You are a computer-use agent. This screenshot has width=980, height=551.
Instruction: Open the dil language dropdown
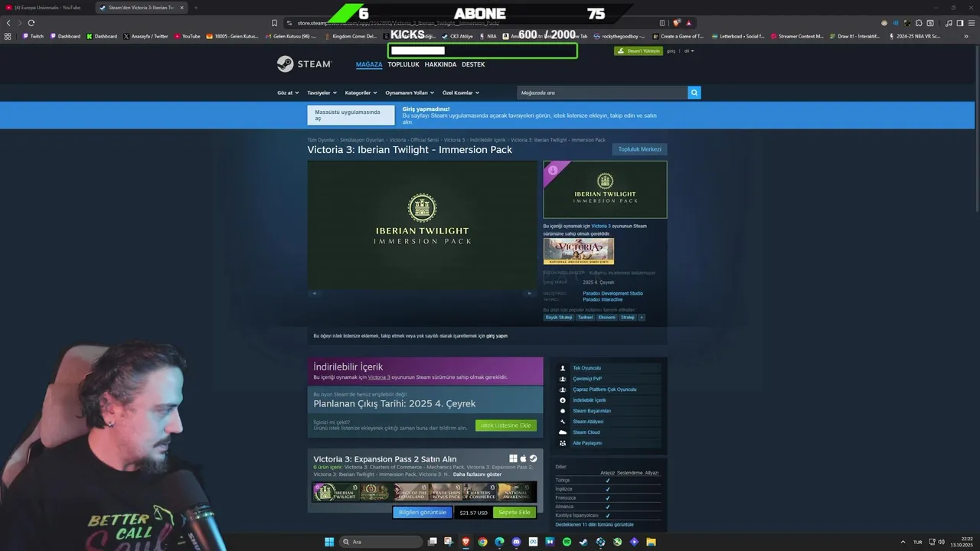tap(689, 51)
